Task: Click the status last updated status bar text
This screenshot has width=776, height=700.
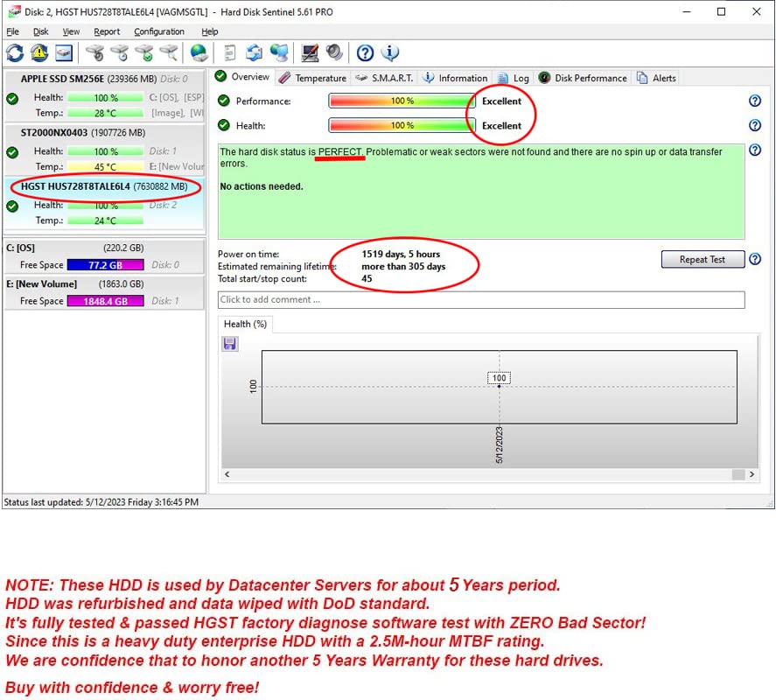Action: tap(101, 502)
